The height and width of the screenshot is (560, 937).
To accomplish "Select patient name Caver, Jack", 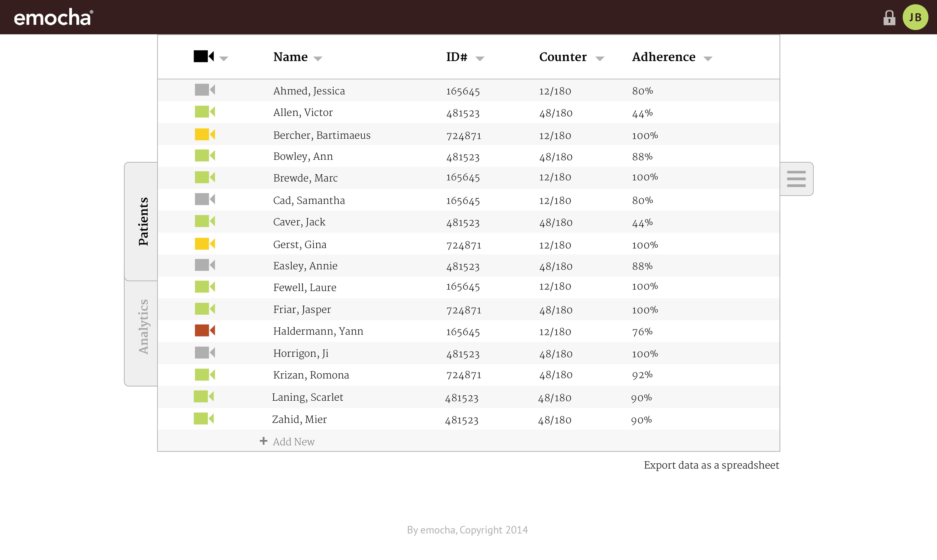I will click(299, 222).
